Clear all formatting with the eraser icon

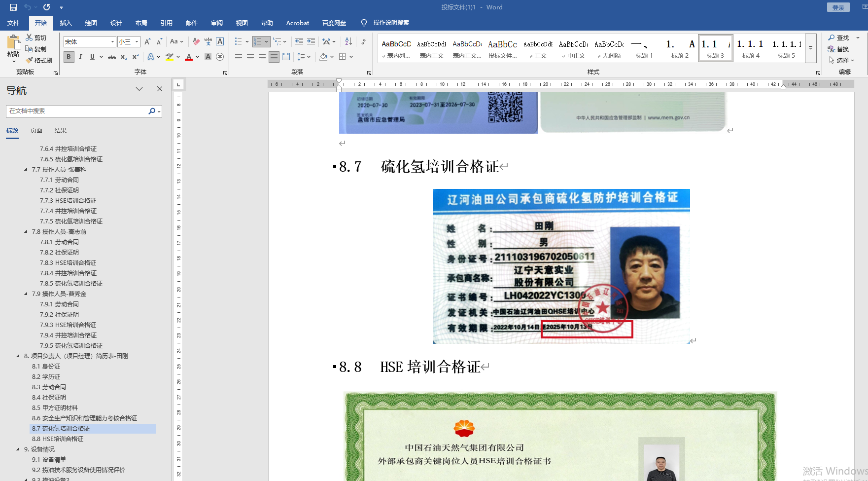[196, 42]
